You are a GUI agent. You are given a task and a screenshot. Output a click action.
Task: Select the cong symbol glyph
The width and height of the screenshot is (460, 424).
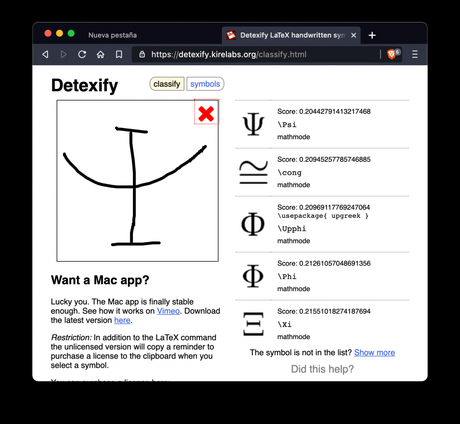point(254,172)
